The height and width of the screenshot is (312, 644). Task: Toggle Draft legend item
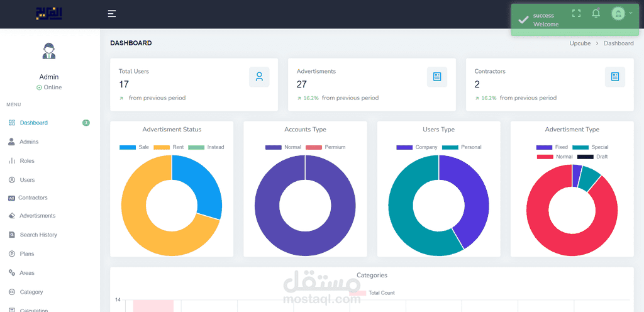[x=592, y=157]
